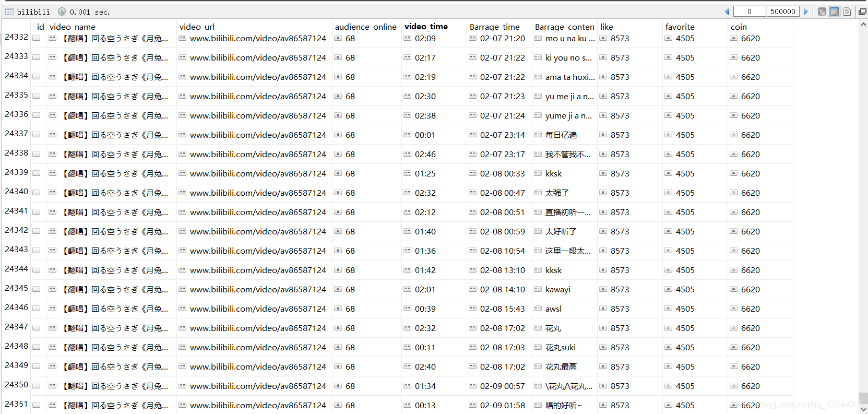Tick the checkbox for row 24350
Viewport: 868px width, 414px height.
[37, 386]
